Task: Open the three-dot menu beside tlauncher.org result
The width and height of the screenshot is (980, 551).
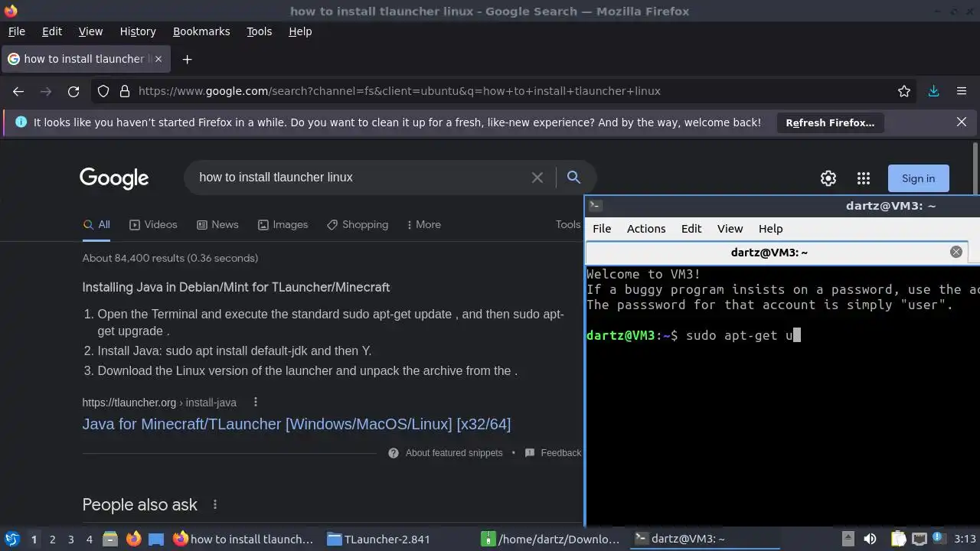Action: click(256, 403)
